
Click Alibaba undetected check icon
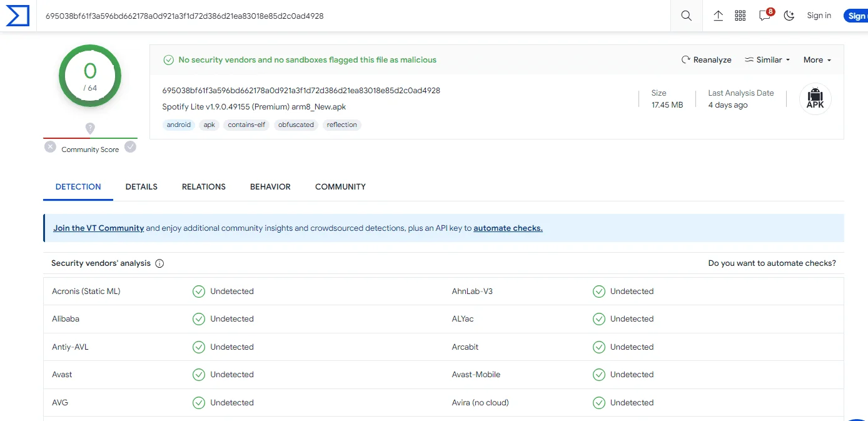pos(199,319)
